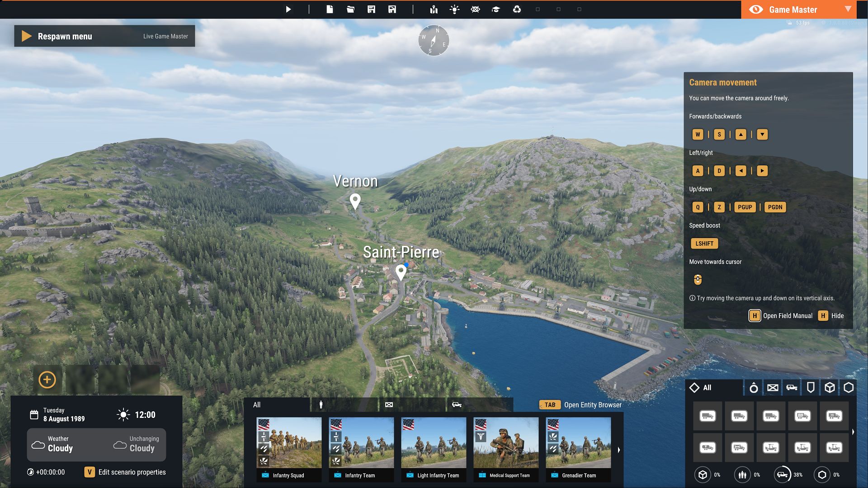Create a new scenario
This screenshot has width=868, height=488.
tap(329, 8)
